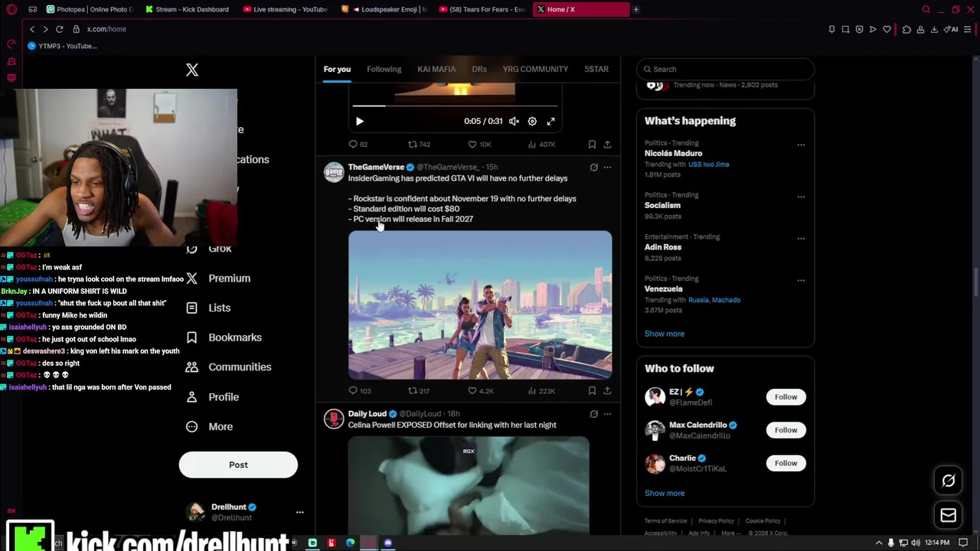Screen dimensions: 980x551
Task: Open Grok actions on Daily Loud post
Action: (x=593, y=414)
